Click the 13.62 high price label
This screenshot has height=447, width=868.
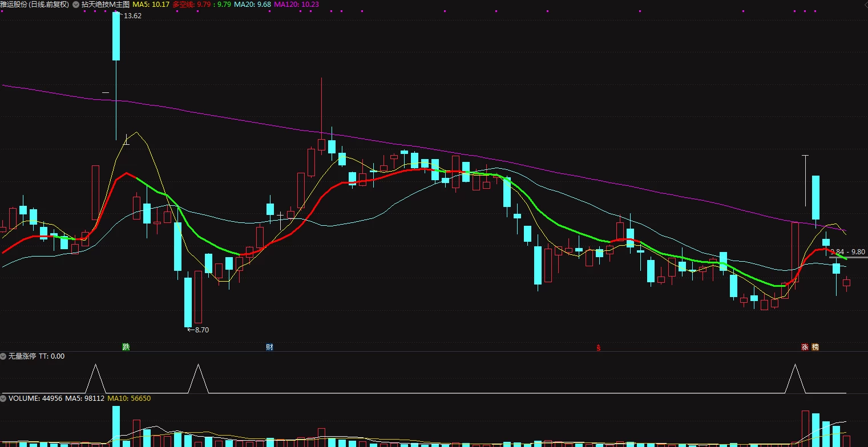132,16
